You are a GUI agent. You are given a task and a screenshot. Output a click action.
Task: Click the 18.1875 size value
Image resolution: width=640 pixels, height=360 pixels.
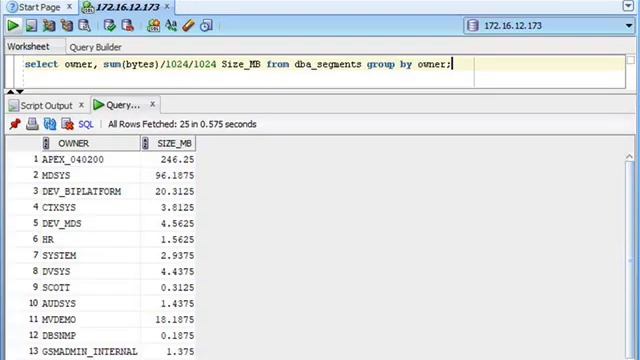[x=174, y=320]
